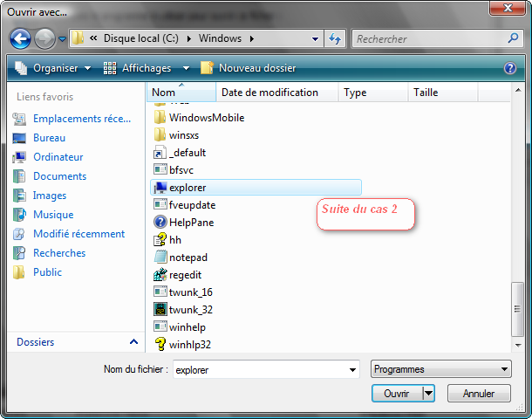Open Modifié récemment favorite link

pyautogui.click(x=78, y=234)
